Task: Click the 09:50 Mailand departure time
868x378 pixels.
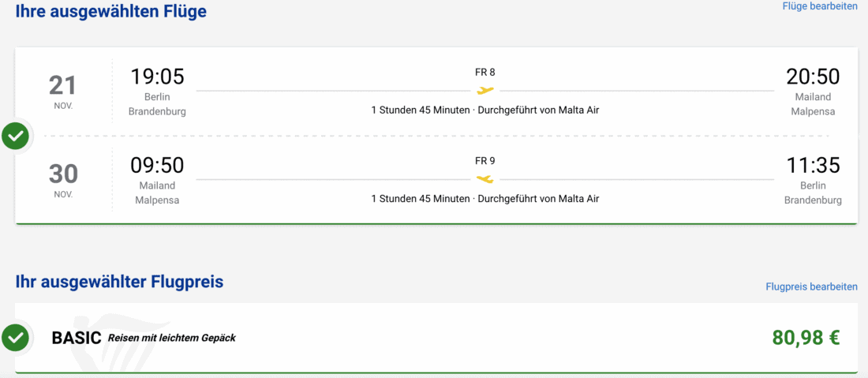Action: [157, 165]
